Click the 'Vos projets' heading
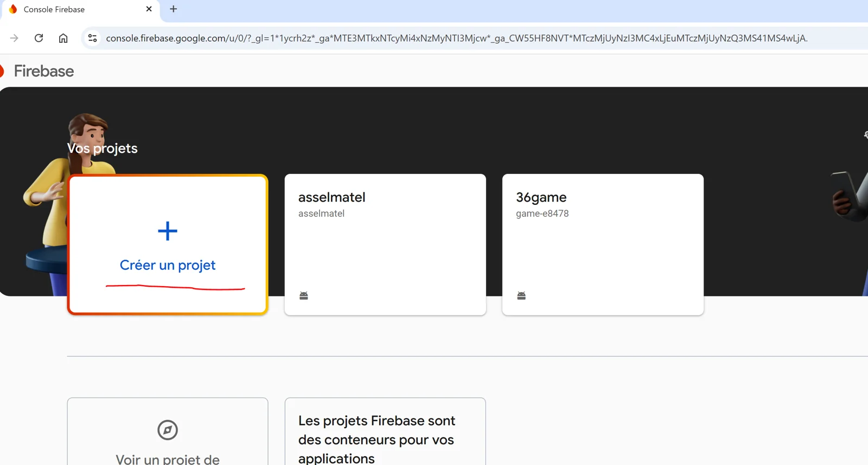 point(103,148)
